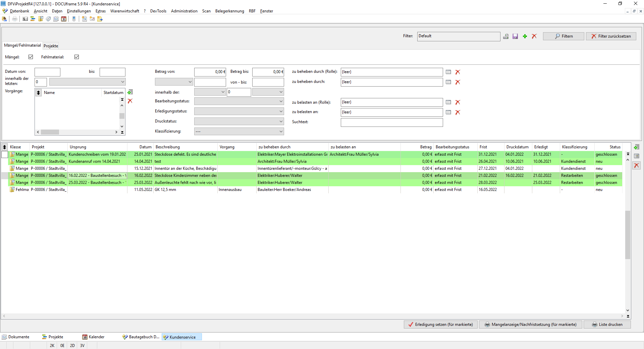Click the contacts users toolbar icon

tap(4, 19)
